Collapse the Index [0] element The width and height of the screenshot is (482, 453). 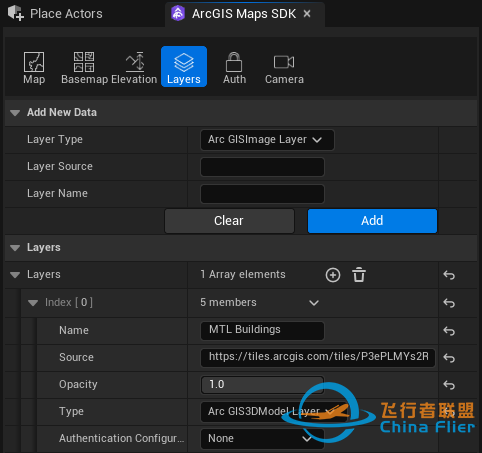(33, 303)
